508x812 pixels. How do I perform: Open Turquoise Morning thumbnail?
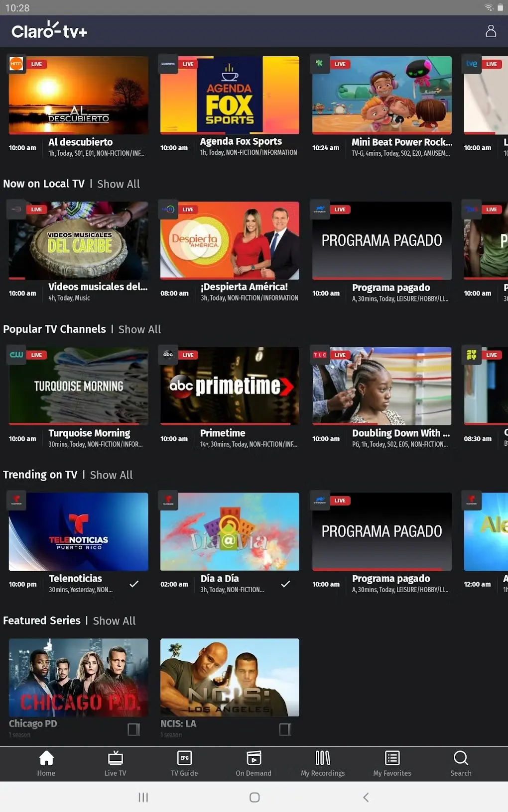78,386
